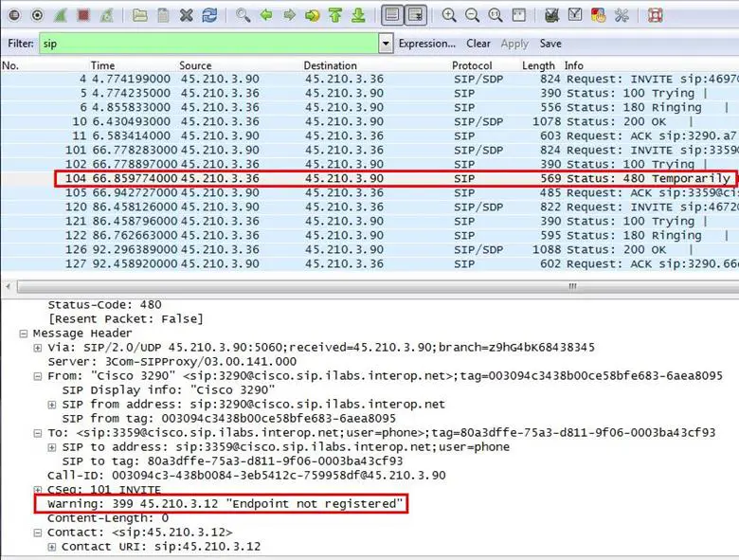Stop the running live capture
Viewport: 739px width, 560px height.
click(83, 15)
